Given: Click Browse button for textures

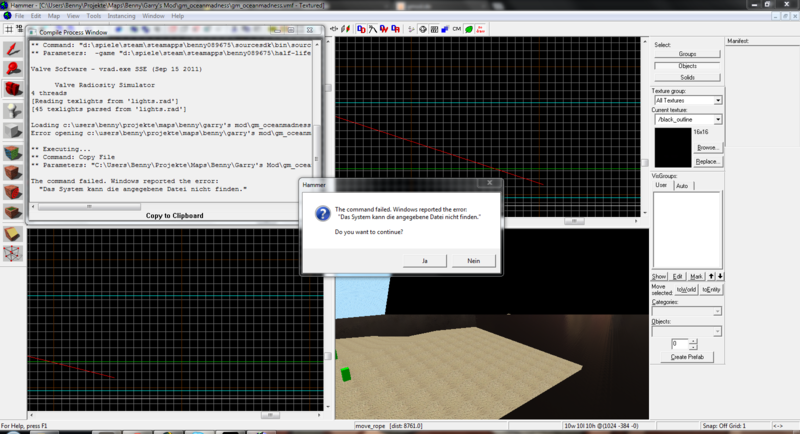Looking at the screenshot, I should pyautogui.click(x=707, y=147).
